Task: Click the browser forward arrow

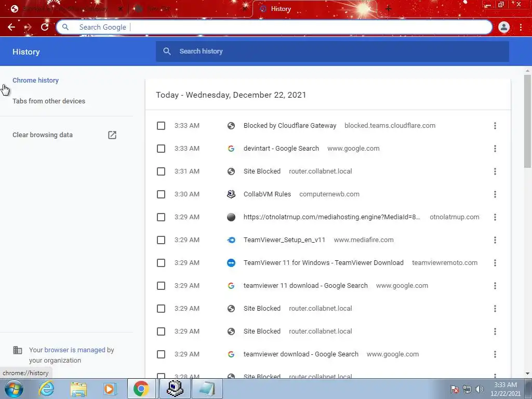Action: (28, 27)
